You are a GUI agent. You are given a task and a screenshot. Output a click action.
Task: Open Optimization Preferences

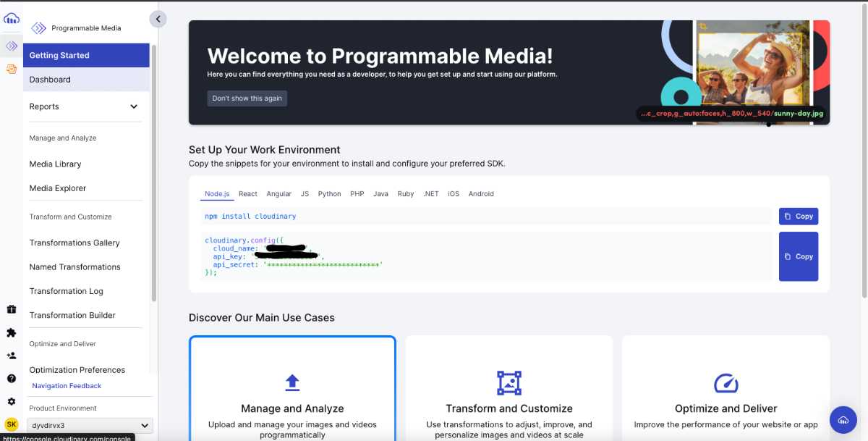point(77,370)
